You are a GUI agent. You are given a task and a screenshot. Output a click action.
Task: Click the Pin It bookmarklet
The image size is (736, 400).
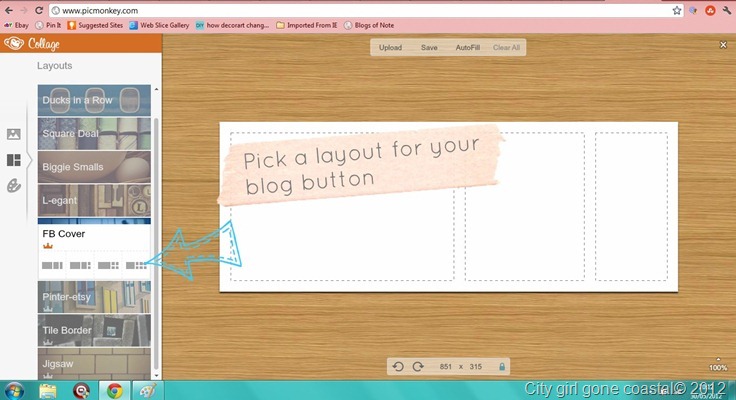[48, 25]
